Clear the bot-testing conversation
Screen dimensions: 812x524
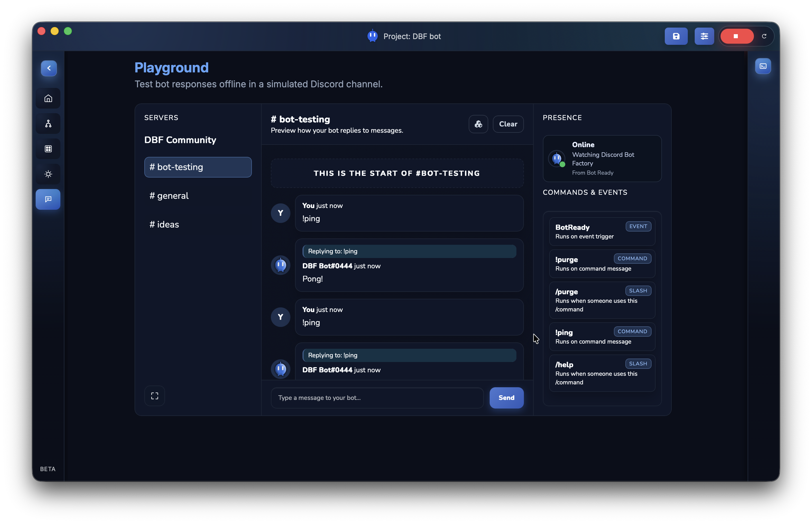[508, 124]
